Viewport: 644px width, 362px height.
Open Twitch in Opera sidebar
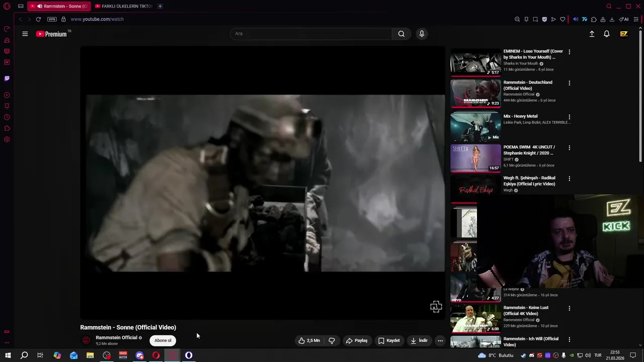click(7, 78)
